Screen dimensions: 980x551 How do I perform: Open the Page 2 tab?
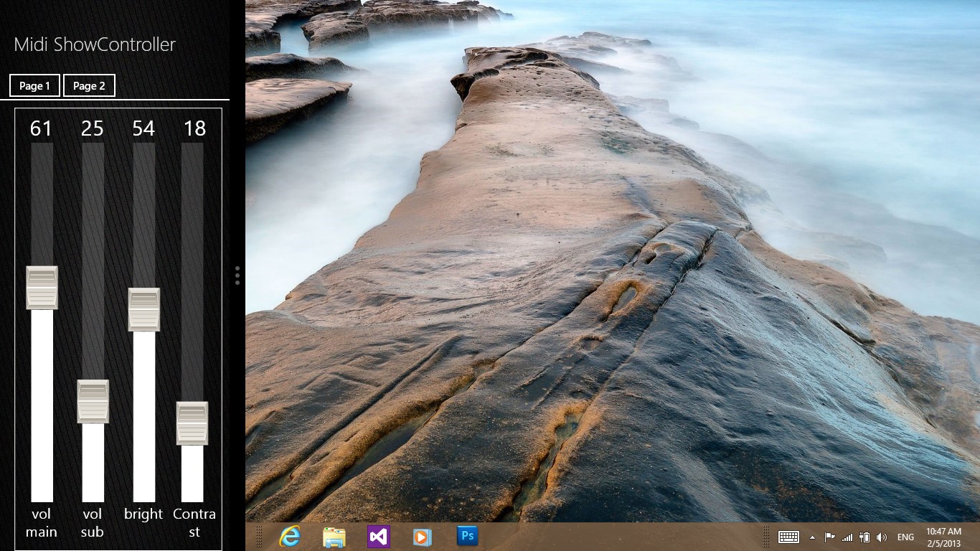click(x=89, y=85)
